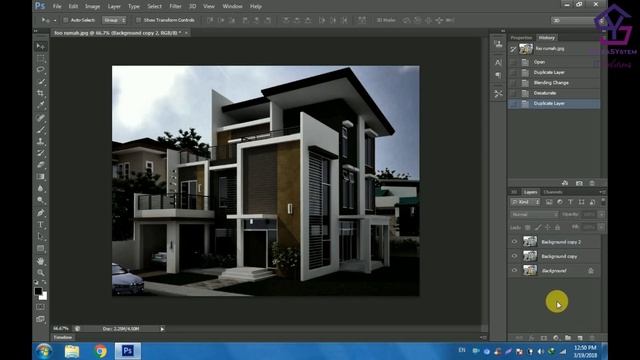
Task: Open the Layer menu
Action: [114, 6]
